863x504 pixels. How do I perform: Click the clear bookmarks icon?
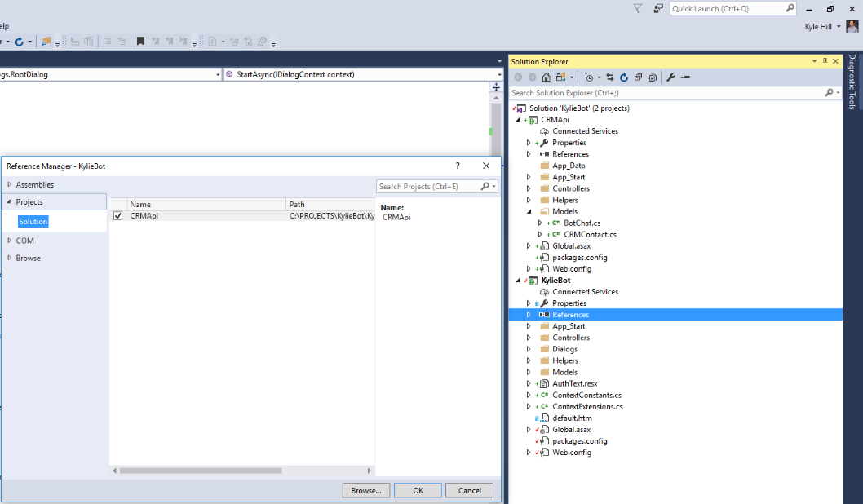183,42
